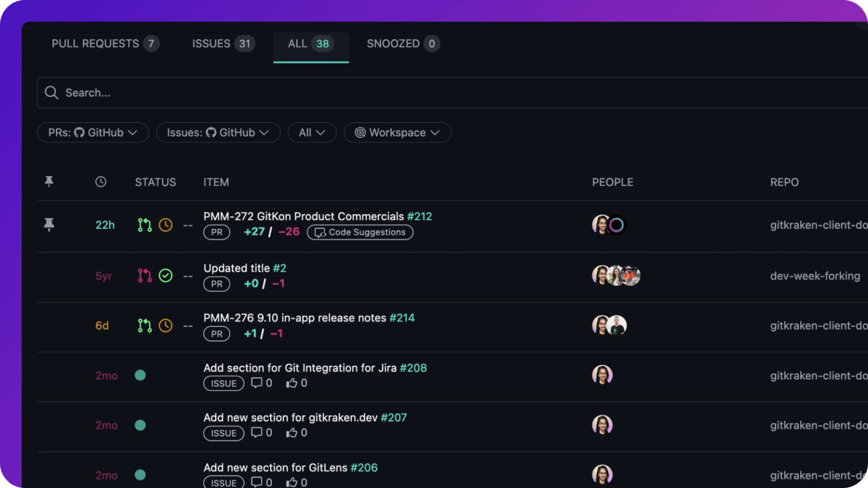The width and height of the screenshot is (868, 488).
Task: Open the Workspace filter dropdown
Action: click(x=397, y=132)
